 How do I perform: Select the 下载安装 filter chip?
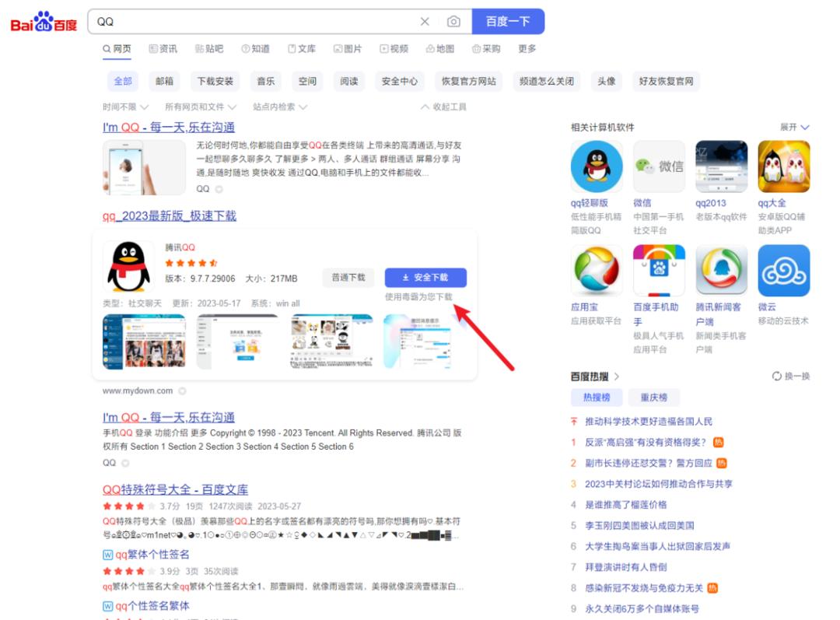coord(215,82)
